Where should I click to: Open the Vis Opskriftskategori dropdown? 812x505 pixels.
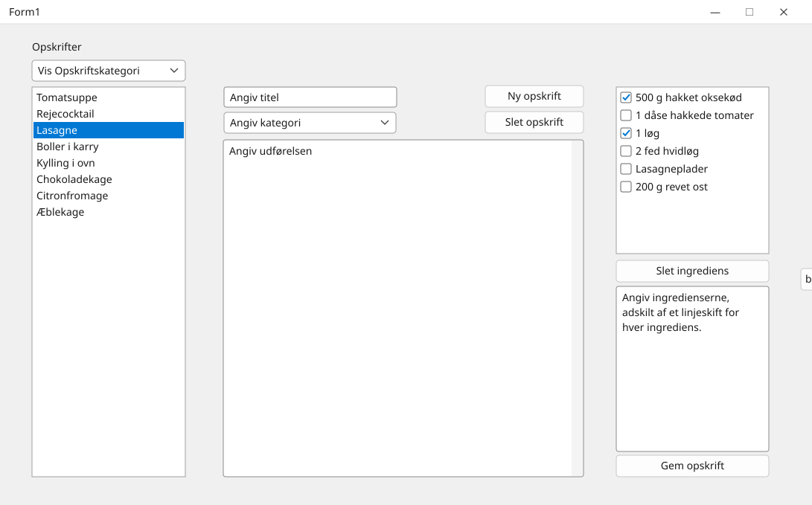pyautogui.click(x=109, y=71)
